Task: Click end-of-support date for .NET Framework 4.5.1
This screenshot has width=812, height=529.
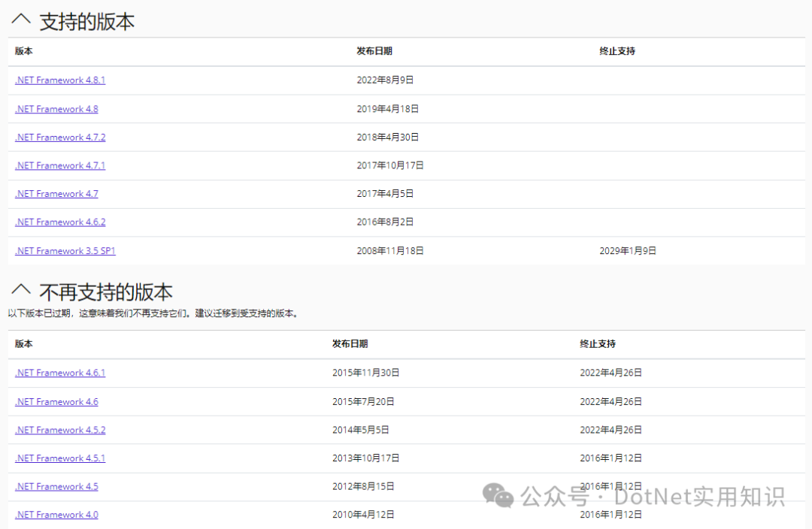Action: (611, 458)
